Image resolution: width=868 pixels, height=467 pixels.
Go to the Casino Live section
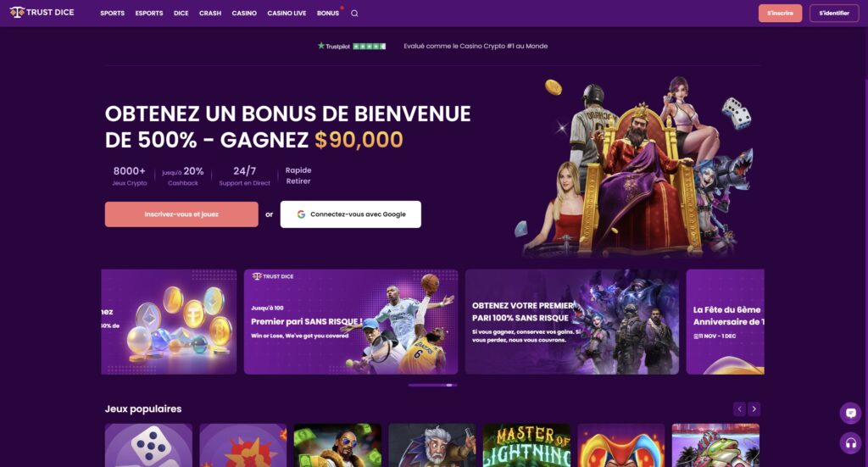pos(287,14)
